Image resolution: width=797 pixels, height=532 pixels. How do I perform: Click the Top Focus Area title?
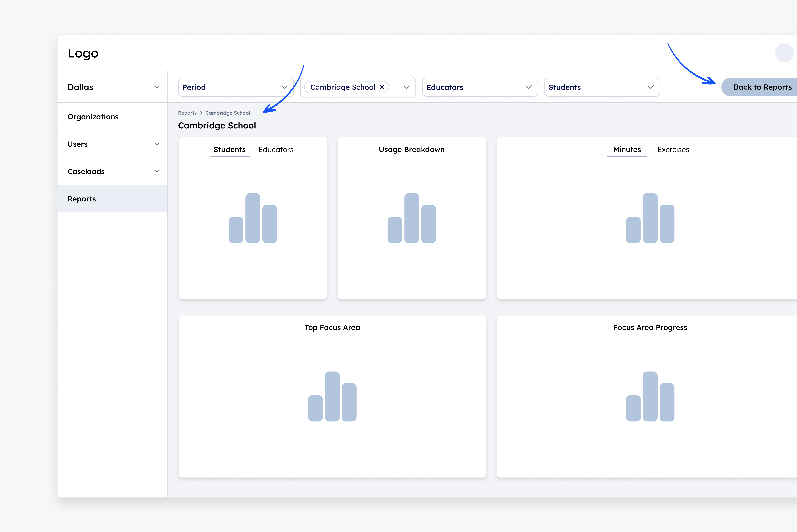[332, 327]
